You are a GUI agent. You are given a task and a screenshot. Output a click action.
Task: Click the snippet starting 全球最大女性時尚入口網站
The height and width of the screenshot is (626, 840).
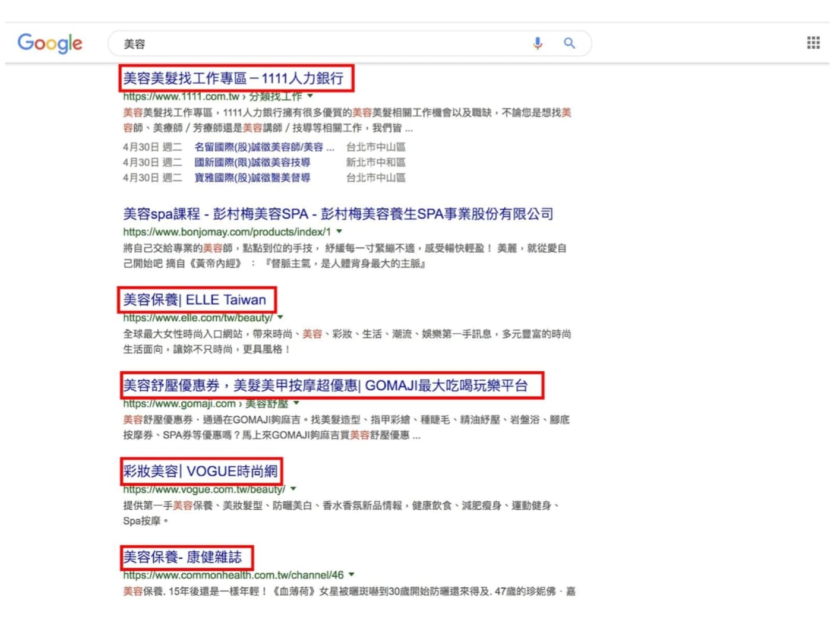tap(347, 342)
